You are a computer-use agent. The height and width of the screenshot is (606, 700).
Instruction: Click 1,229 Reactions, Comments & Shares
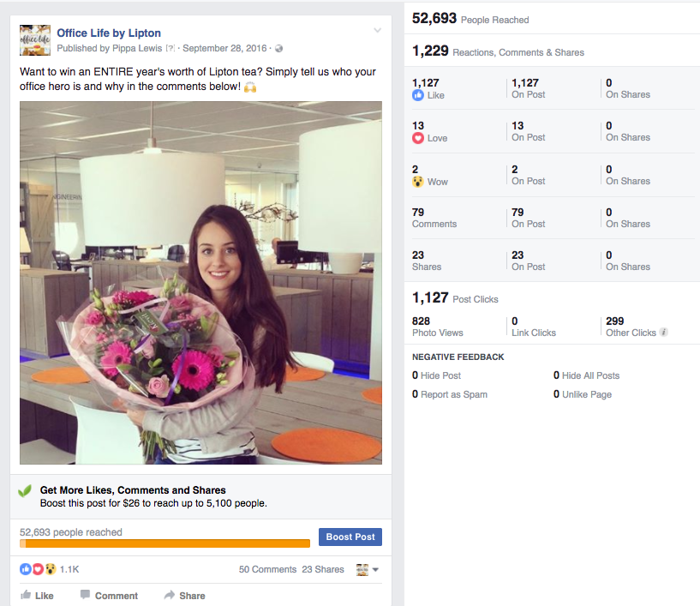tap(498, 51)
